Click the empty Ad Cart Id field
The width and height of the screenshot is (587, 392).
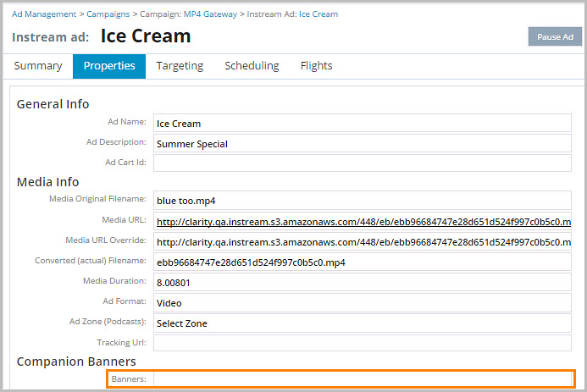(x=363, y=163)
